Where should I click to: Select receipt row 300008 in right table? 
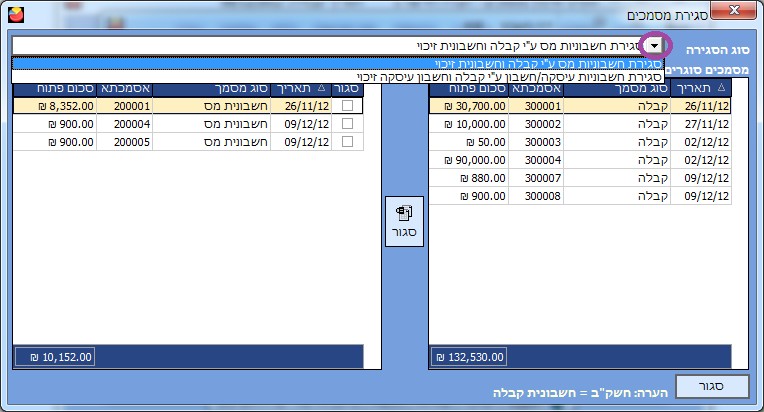point(580,196)
